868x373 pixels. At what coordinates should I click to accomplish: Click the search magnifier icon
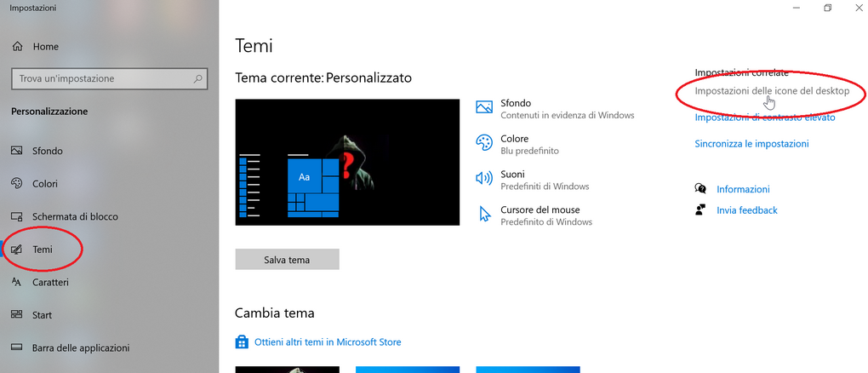pos(197,78)
